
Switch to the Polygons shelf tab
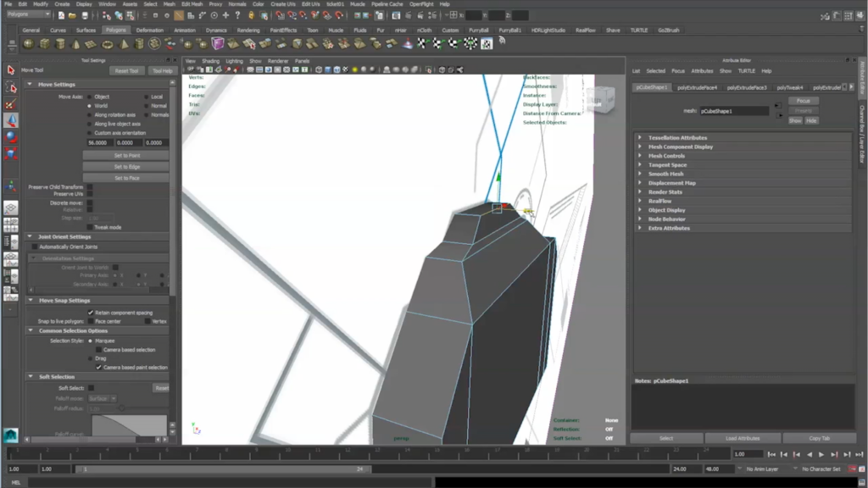point(115,30)
